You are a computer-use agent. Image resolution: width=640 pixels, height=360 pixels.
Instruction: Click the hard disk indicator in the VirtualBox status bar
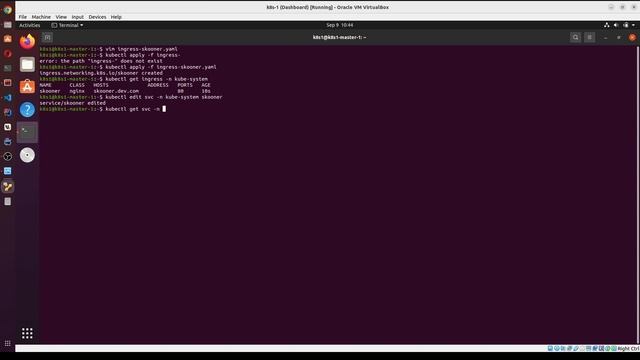(x=550, y=349)
